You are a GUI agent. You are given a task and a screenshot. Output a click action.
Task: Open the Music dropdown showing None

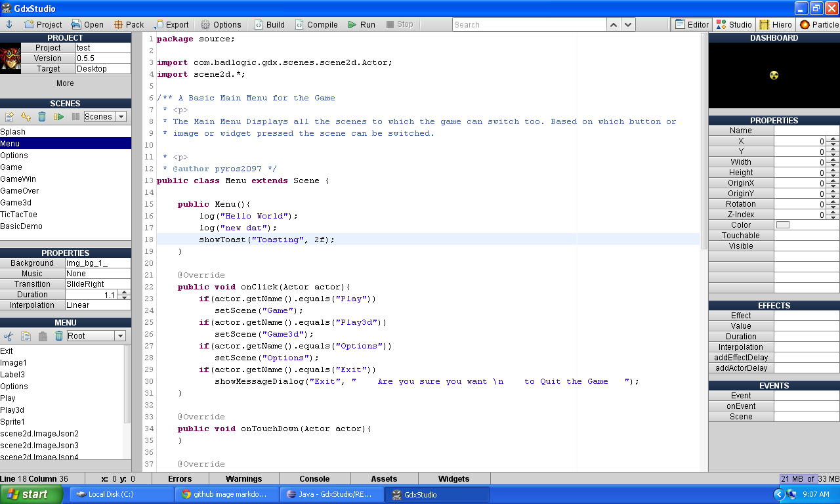(x=98, y=274)
